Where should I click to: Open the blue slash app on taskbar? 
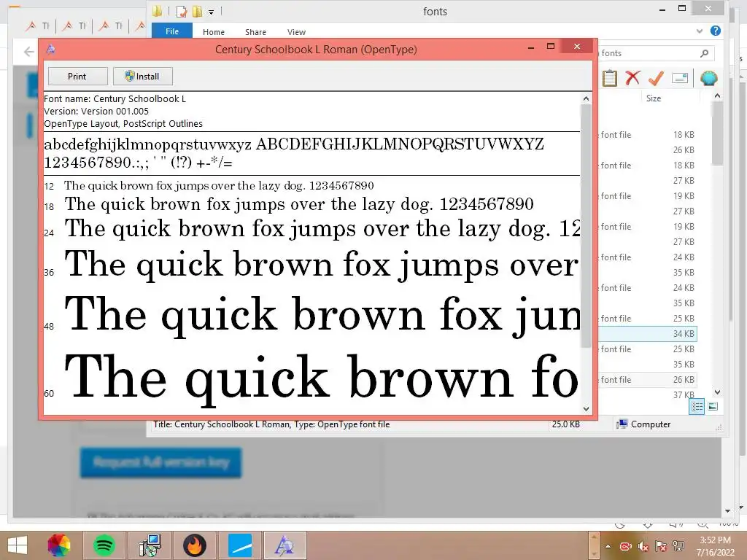coord(240,545)
